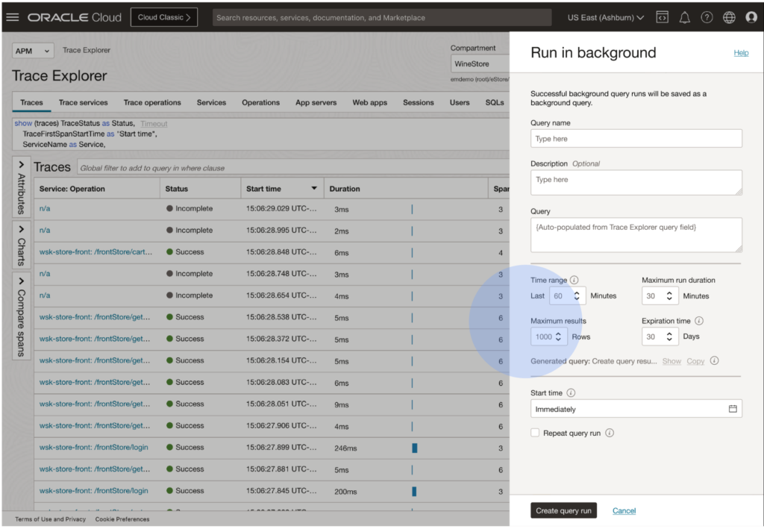764x532 pixels.
Task: Click the Cancel link
Action: [624, 510]
